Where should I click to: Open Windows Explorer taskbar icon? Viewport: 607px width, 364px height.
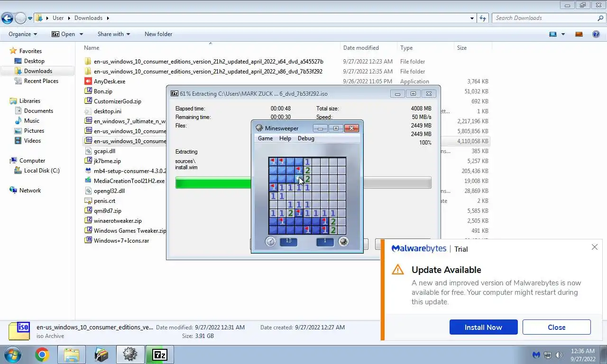coord(72,355)
